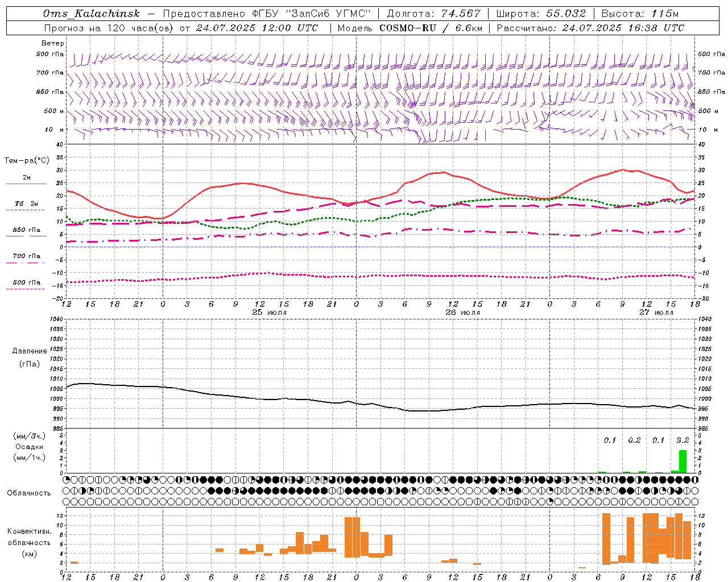This screenshot has height=582, width=728.
Task: Select the Высота: 115м header text
Action: tap(640, 14)
